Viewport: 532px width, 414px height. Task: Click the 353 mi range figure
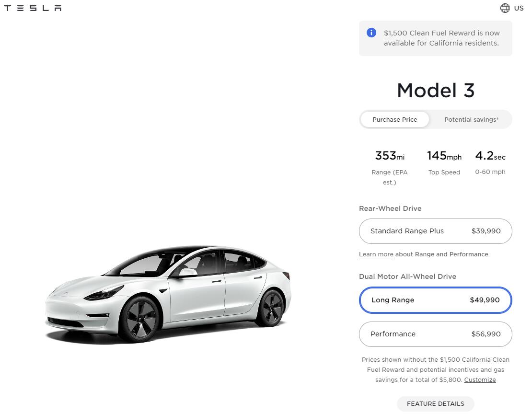[x=389, y=156]
